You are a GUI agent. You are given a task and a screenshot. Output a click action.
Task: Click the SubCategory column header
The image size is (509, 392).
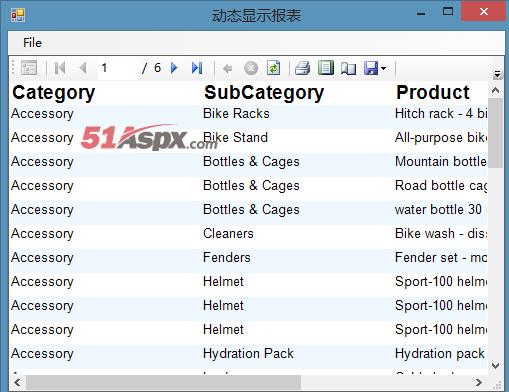[x=264, y=93]
